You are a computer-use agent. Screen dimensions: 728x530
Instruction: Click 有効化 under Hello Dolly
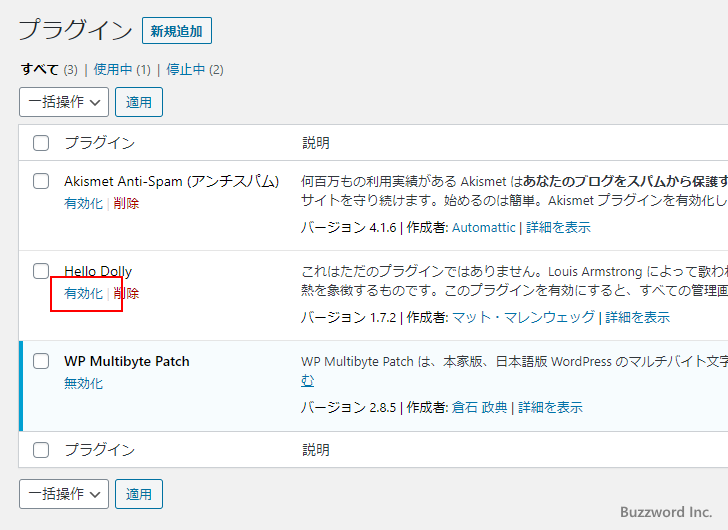83,294
